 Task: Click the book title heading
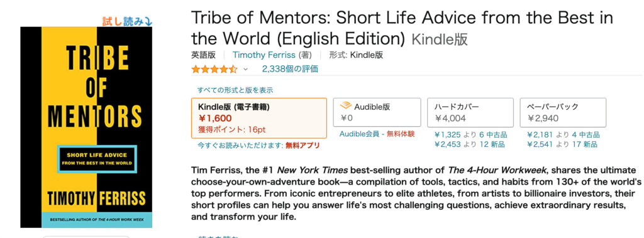point(402,28)
